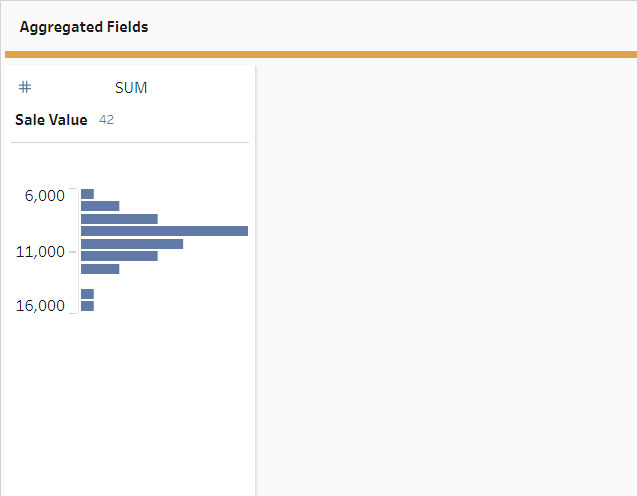Choose the sixth histogram bar from top
The image size is (637, 496).
(x=119, y=256)
